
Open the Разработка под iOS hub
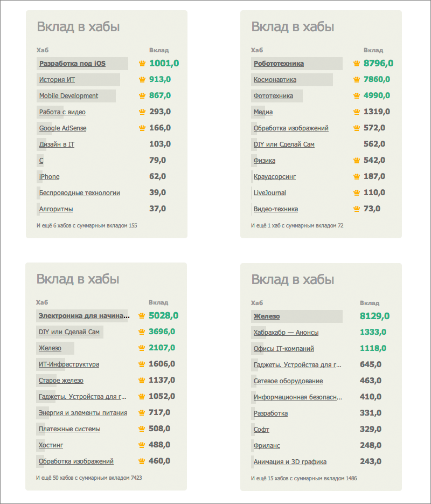pyautogui.click(x=72, y=64)
